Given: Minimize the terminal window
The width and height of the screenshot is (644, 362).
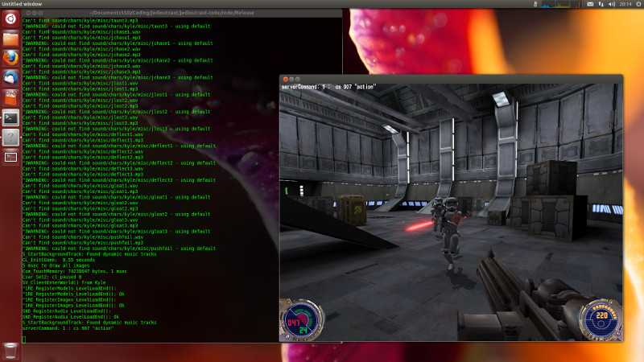Looking at the screenshot, I should pyautogui.click(x=34, y=13).
